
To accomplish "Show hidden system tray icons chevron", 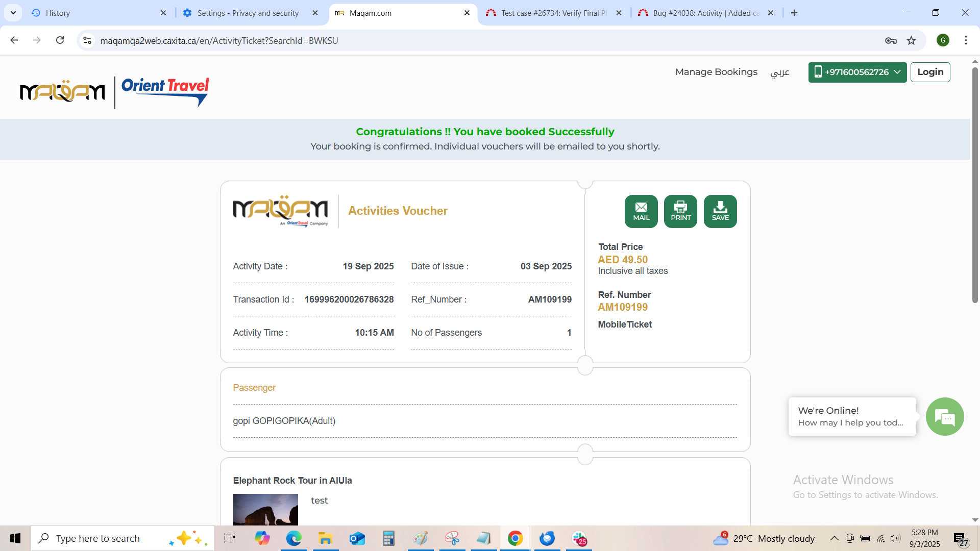I will coord(834,538).
